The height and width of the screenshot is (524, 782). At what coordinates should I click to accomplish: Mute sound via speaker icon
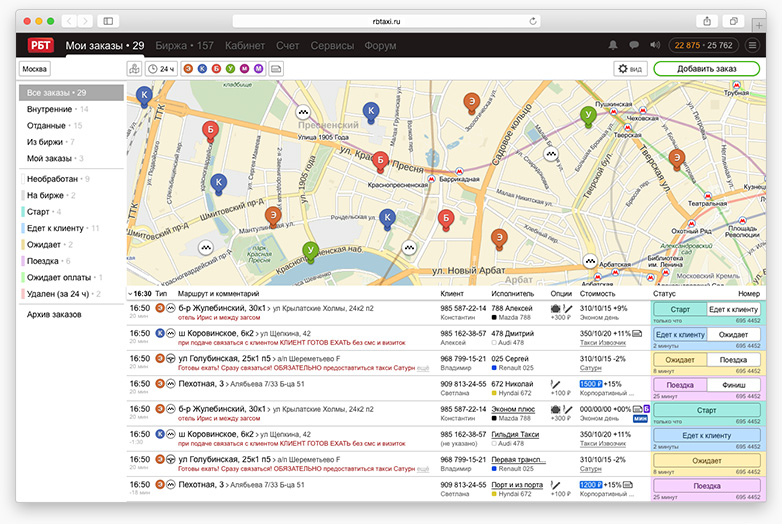click(x=655, y=45)
